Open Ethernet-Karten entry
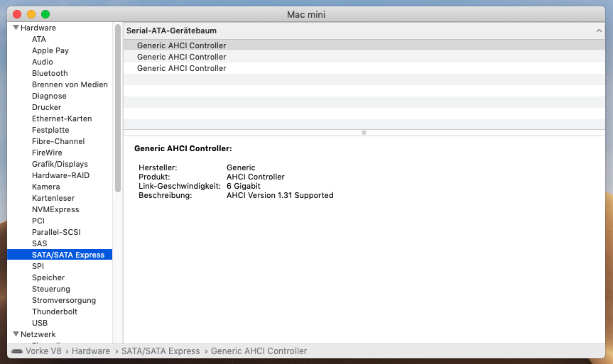Image resolution: width=613 pixels, height=364 pixels. (62, 118)
